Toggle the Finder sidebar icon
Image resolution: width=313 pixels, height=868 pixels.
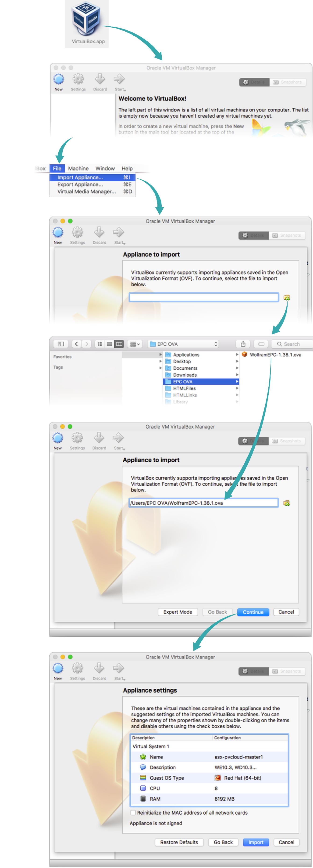(61, 344)
